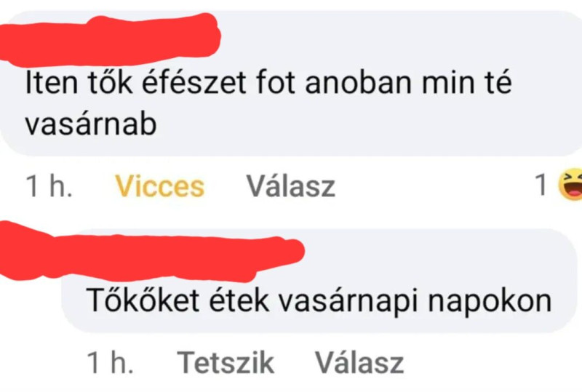
Task: Reply to first comment via Válasz
Action: coord(291,186)
